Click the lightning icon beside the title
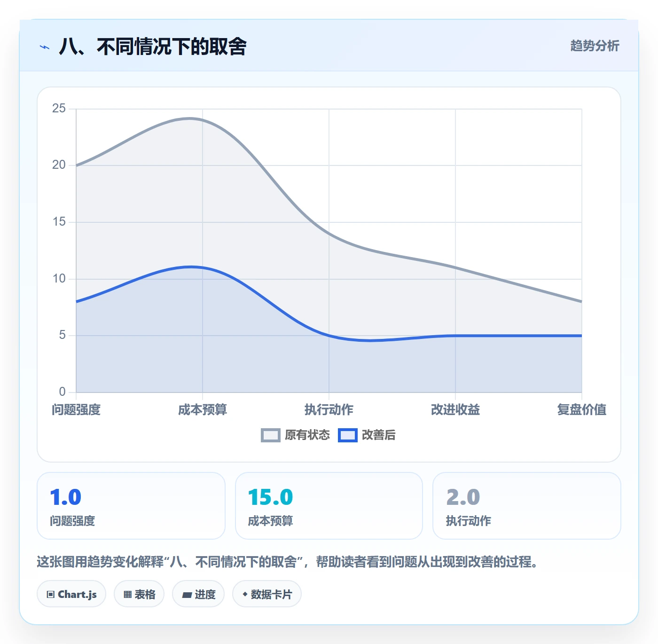The image size is (658, 644). pos(45,47)
